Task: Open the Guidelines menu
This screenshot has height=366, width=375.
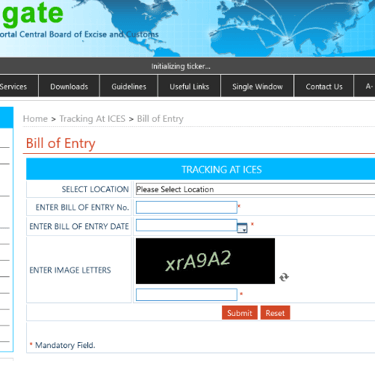Action: 129,86
